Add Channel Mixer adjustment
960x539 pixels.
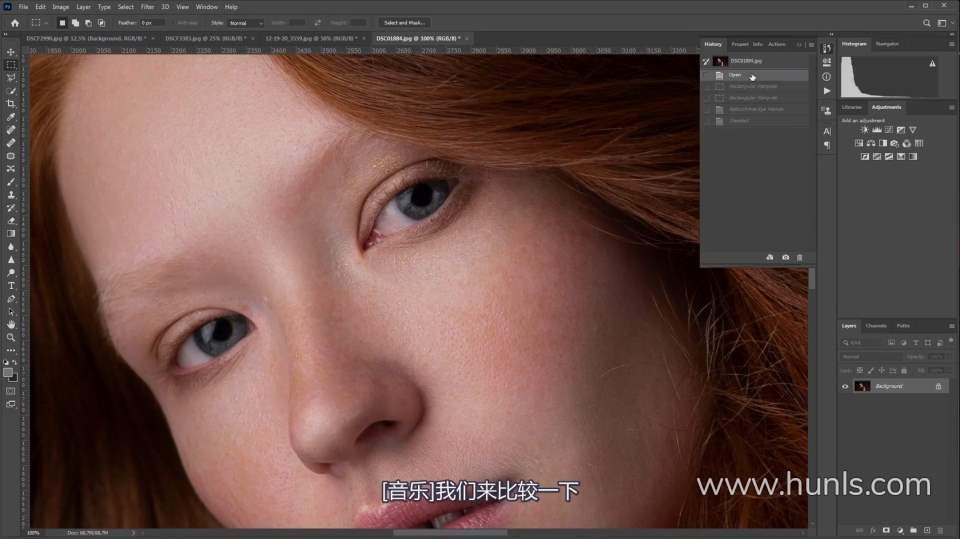point(907,143)
